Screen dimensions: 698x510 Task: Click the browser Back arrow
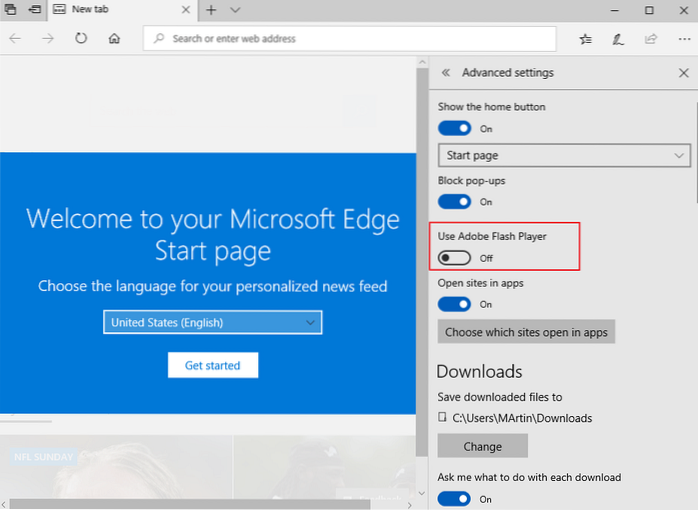point(16,39)
